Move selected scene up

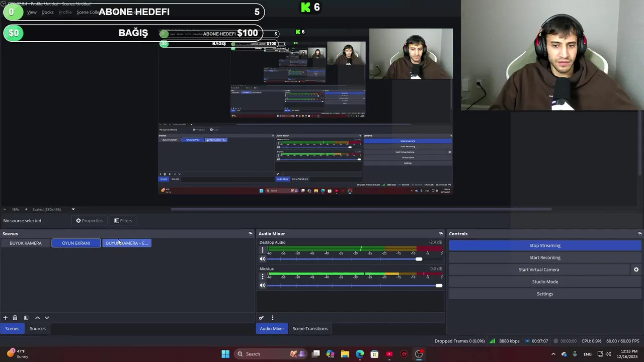(37, 318)
